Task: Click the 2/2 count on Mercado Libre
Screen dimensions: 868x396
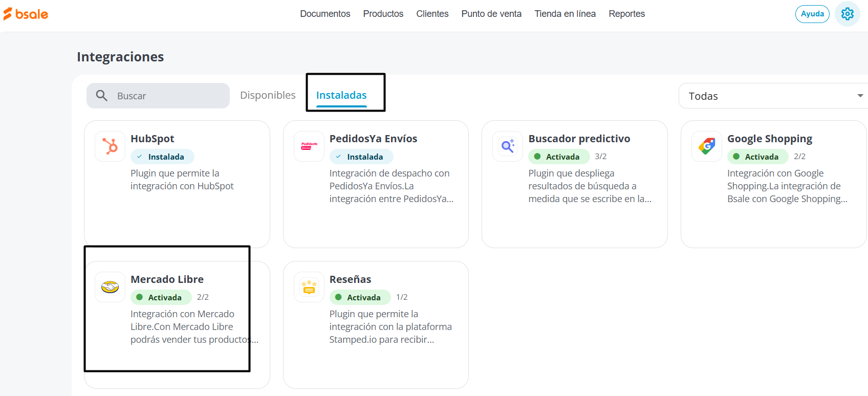Action: (x=203, y=297)
